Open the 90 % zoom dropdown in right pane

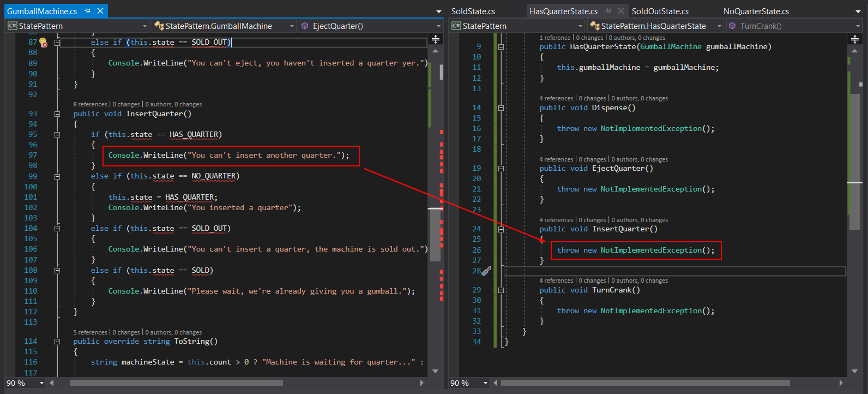pyautogui.click(x=485, y=383)
